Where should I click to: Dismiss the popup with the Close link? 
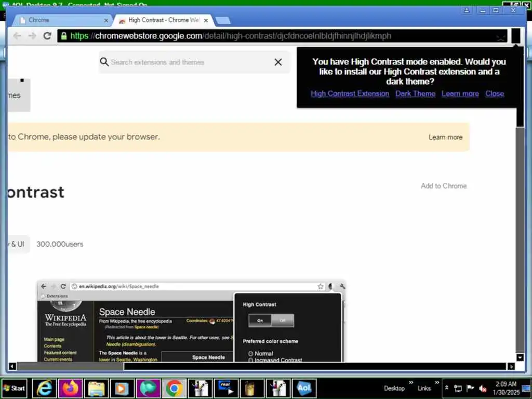tap(495, 94)
